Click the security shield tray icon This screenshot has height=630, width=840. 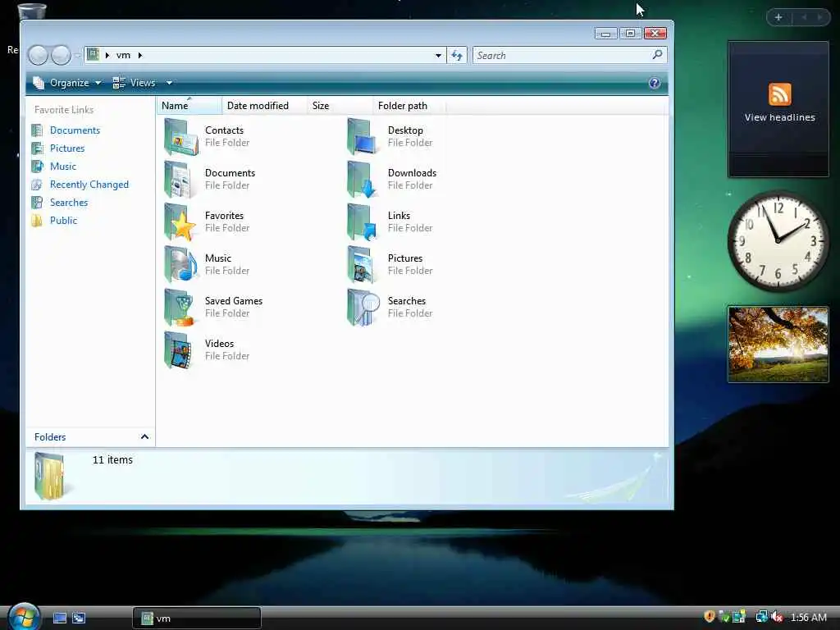(710, 617)
